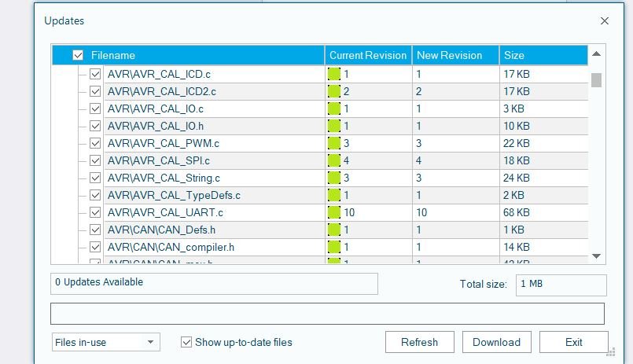This screenshot has width=633, height=364.
Task: Click the Total size field showing 1 MB
Action: [x=561, y=285]
